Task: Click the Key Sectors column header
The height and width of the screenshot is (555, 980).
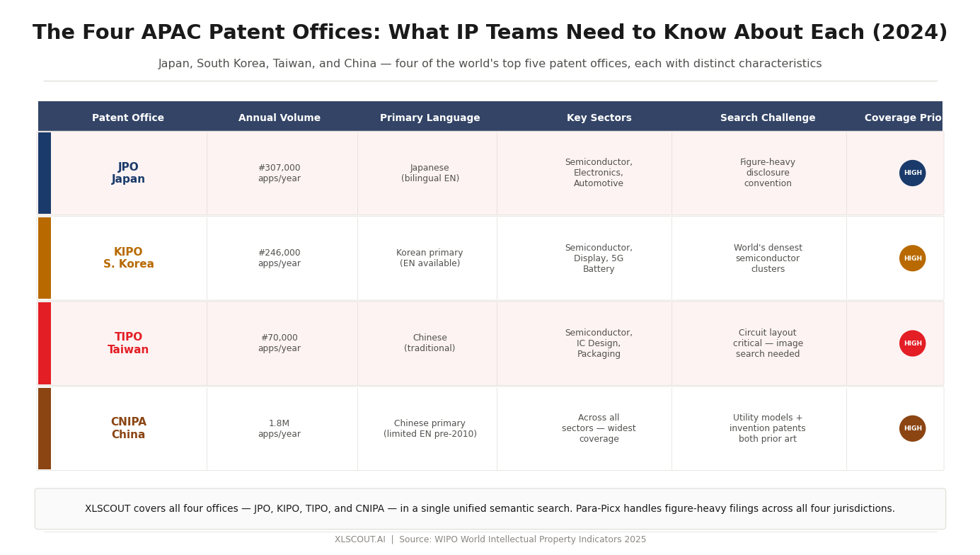Action: [x=599, y=118]
